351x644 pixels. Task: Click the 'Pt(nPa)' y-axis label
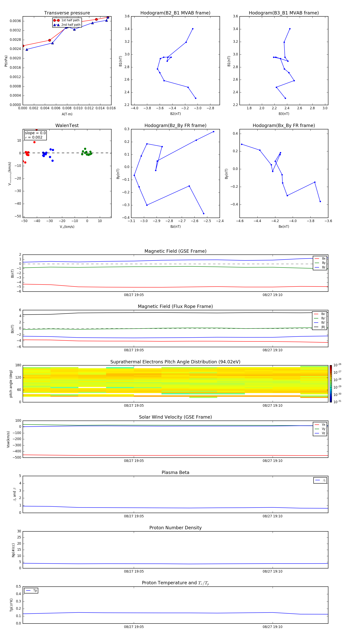click(6, 61)
